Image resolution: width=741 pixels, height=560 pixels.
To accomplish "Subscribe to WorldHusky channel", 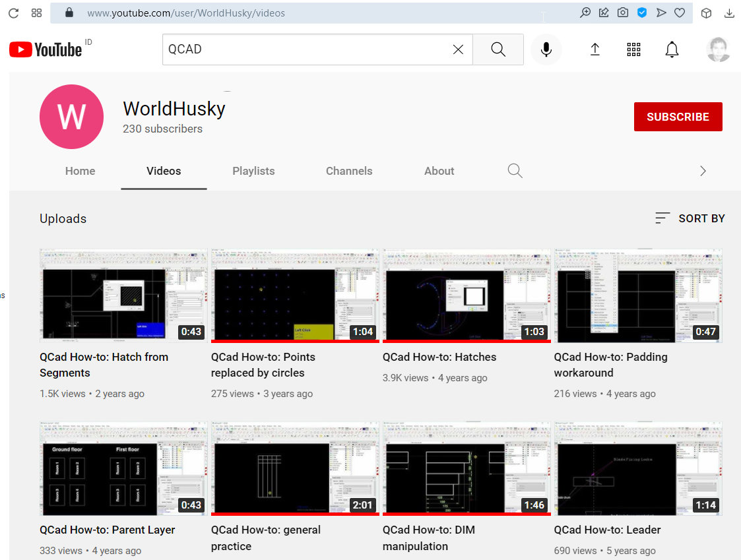I will click(x=678, y=117).
